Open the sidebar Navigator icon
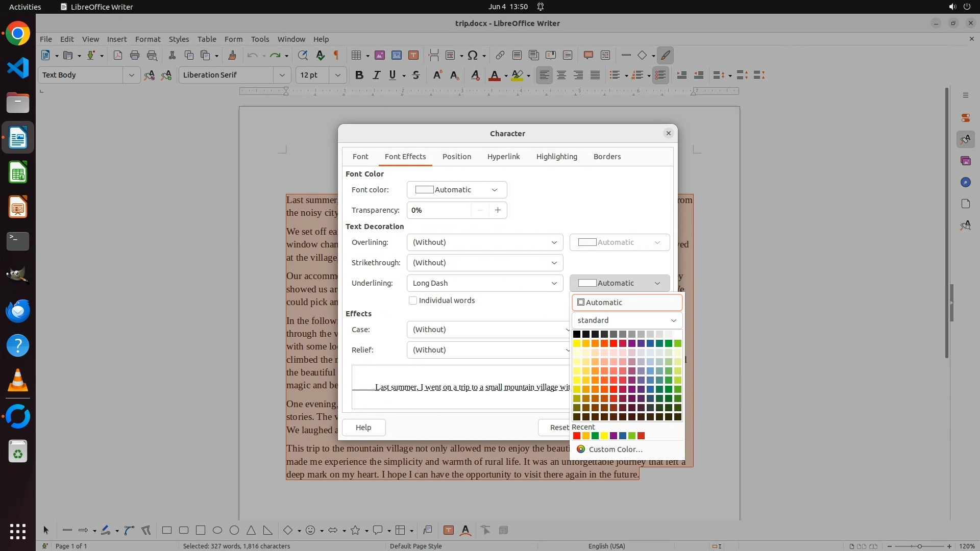This screenshot has height=551, width=980. pyautogui.click(x=965, y=182)
